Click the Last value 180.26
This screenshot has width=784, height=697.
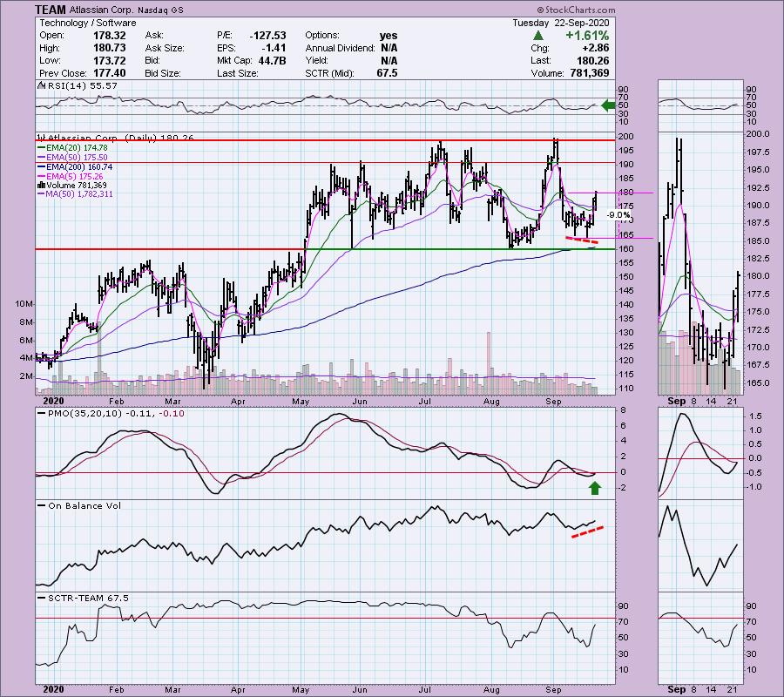coord(592,60)
